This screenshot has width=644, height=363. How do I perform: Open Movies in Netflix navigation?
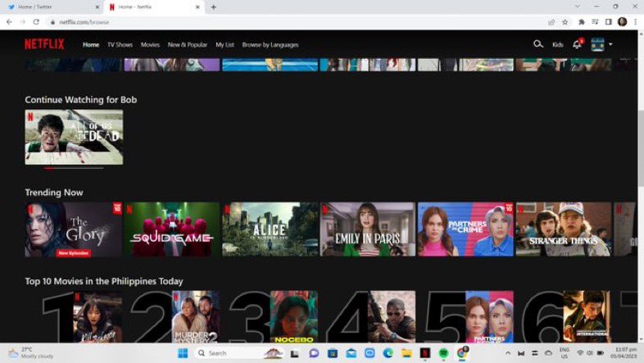pyautogui.click(x=150, y=45)
